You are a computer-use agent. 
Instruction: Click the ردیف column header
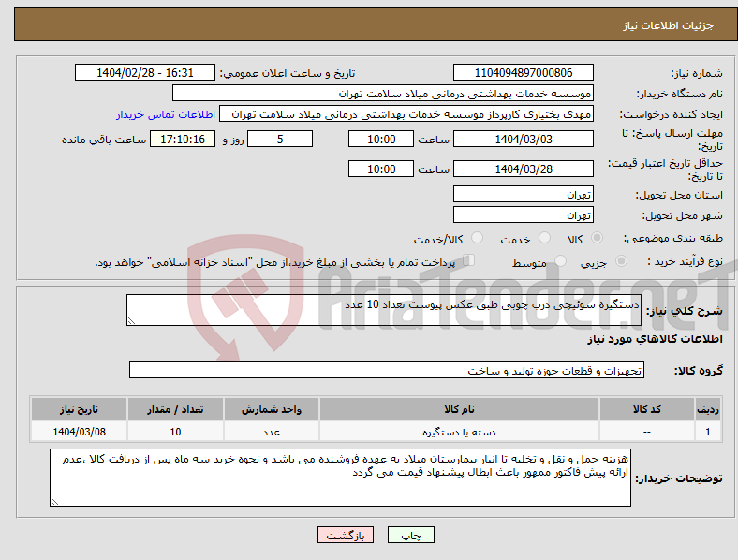tap(708, 409)
